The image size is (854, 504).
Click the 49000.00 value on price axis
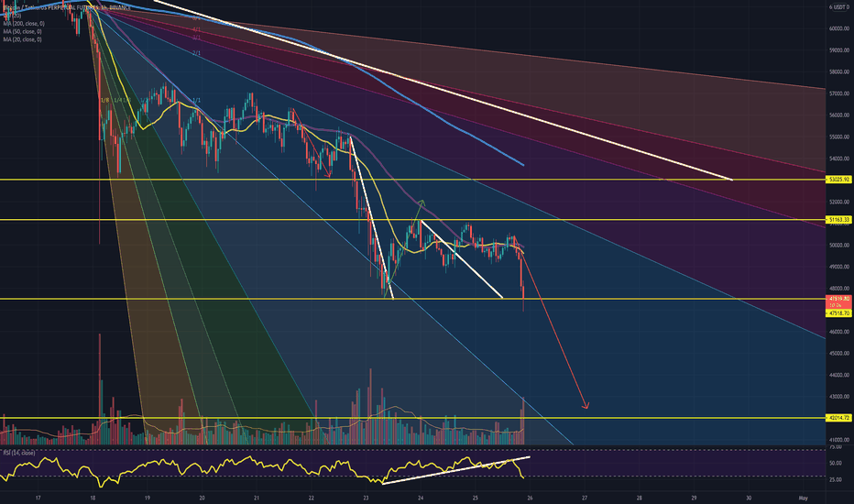click(x=839, y=267)
